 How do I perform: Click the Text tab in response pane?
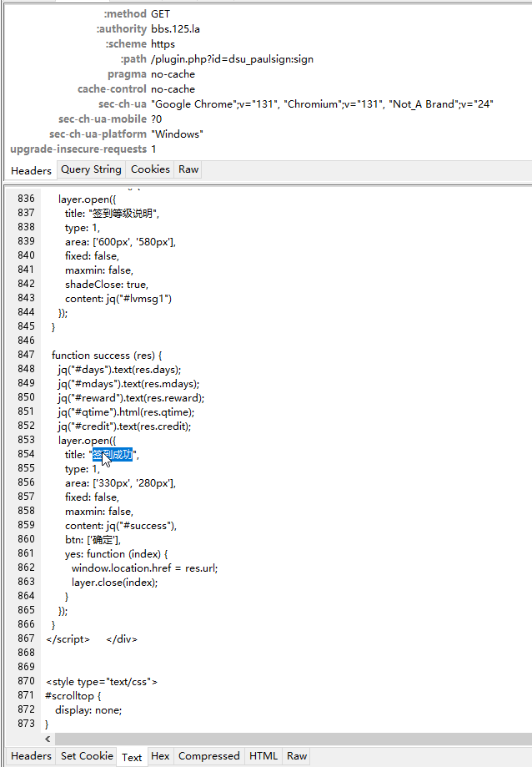click(x=132, y=757)
